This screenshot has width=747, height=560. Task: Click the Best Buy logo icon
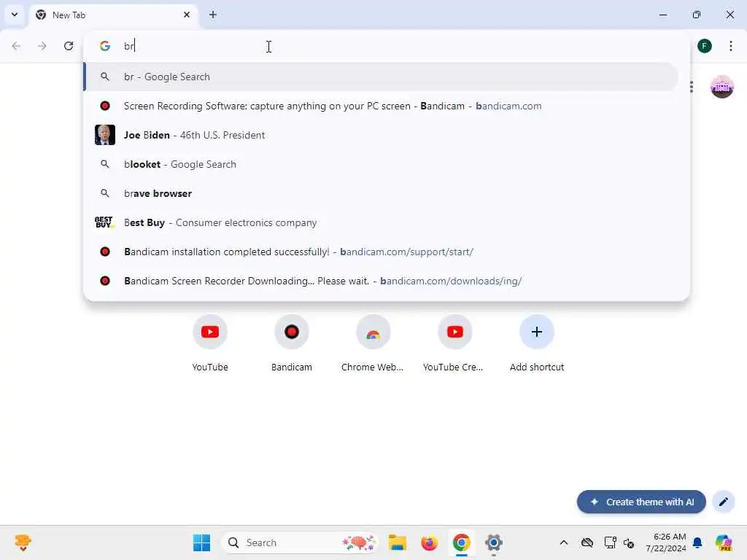click(x=104, y=222)
